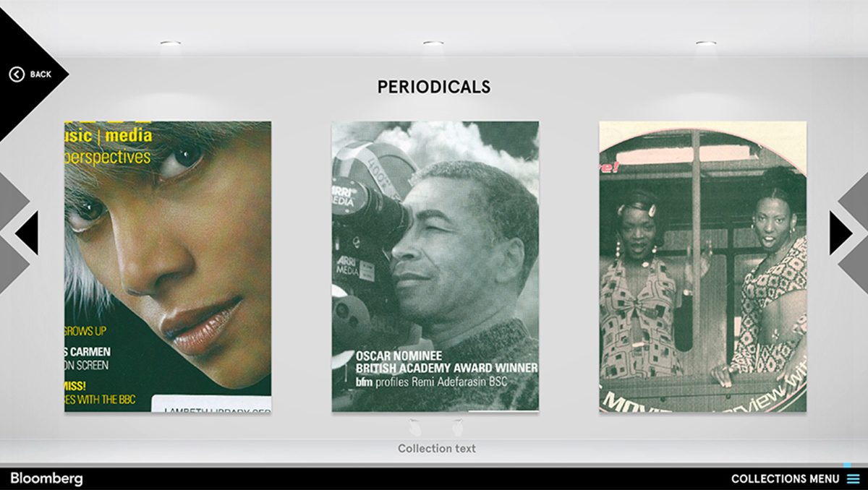Click the PERIODICALS heading

pyautogui.click(x=434, y=87)
